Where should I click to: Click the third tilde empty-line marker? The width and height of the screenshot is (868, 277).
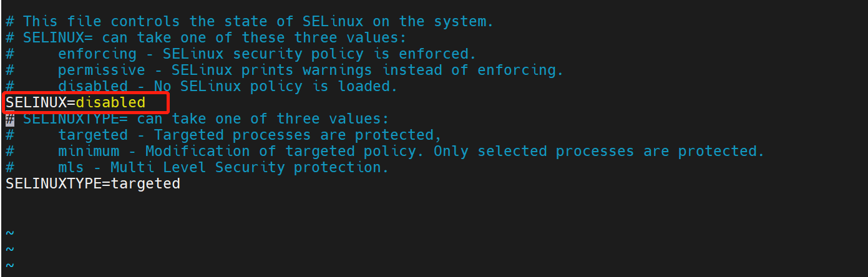tap(10, 265)
